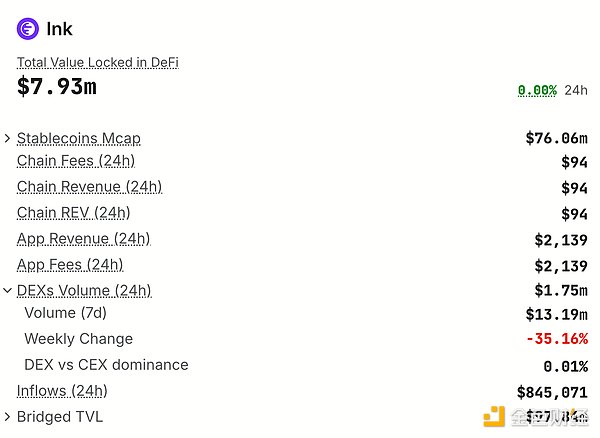Select the Inflows (24h) label
Image resolution: width=600 pixels, height=438 pixels.
pyautogui.click(x=62, y=391)
